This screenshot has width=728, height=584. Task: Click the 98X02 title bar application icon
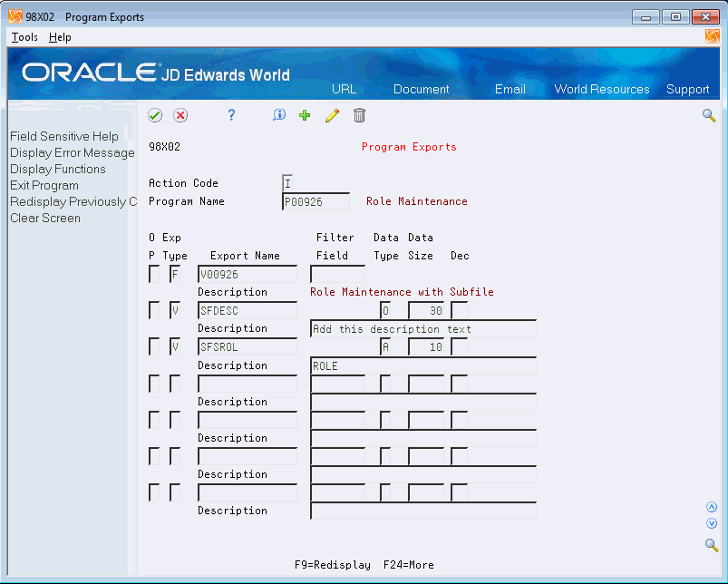15,16
